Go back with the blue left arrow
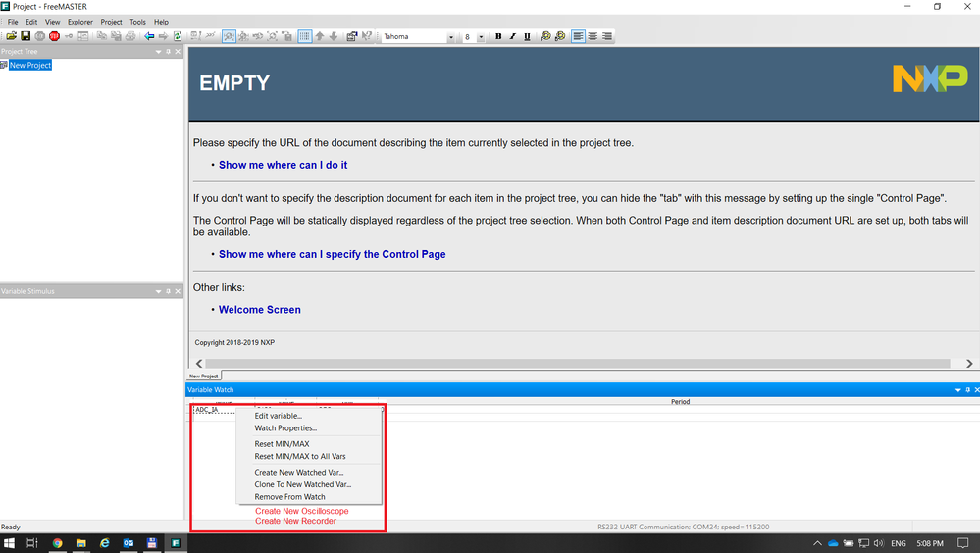The width and height of the screenshot is (980, 553). 149,36
